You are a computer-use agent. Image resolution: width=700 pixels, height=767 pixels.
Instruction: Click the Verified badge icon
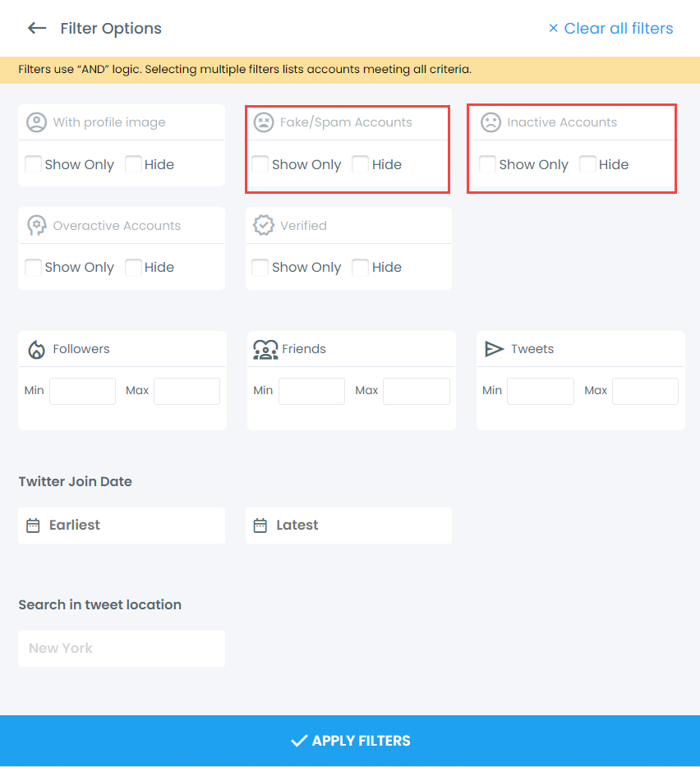tap(264, 224)
